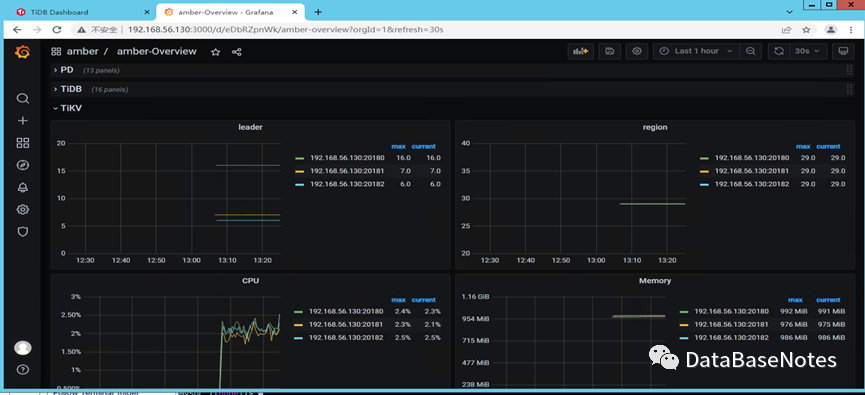Click the browser address bar URL

click(x=286, y=30)
